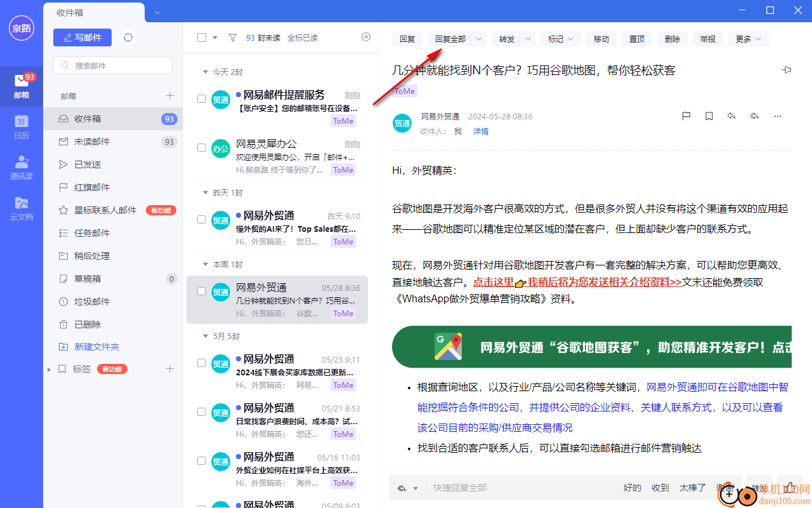Click the 泉路 user avatar
The width and height of the screenshot is (812, 508).
click(22, 28)
